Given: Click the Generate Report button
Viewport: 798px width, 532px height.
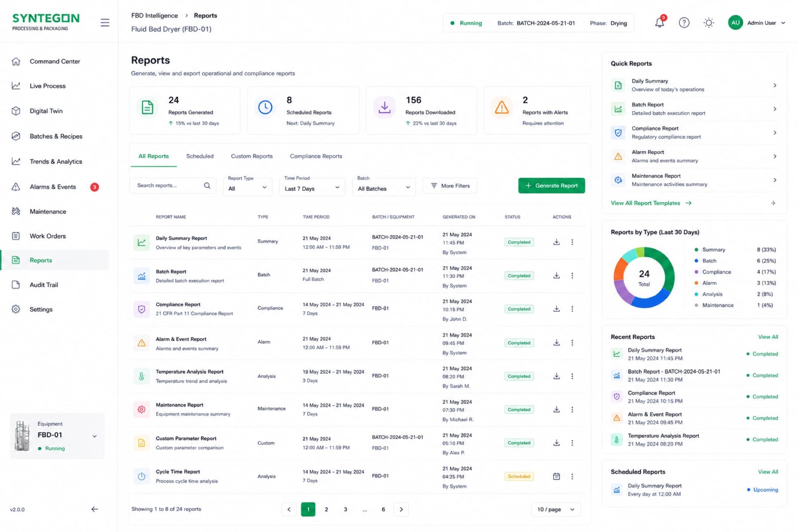Looking at the screenshot, I should tap(552, 185).
